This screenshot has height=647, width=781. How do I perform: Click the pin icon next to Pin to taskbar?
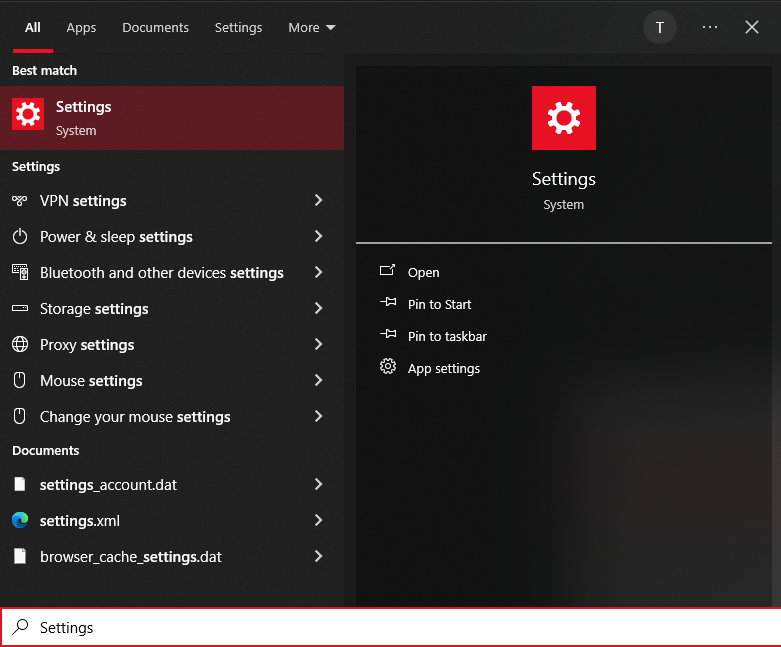[x=388, y=334]
